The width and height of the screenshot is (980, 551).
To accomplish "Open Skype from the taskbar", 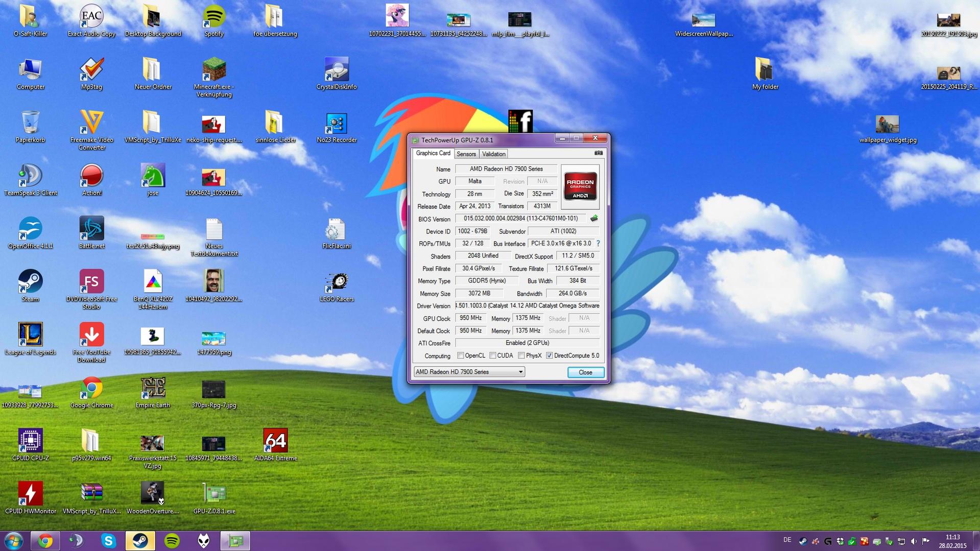I will (x=108, y=541).
